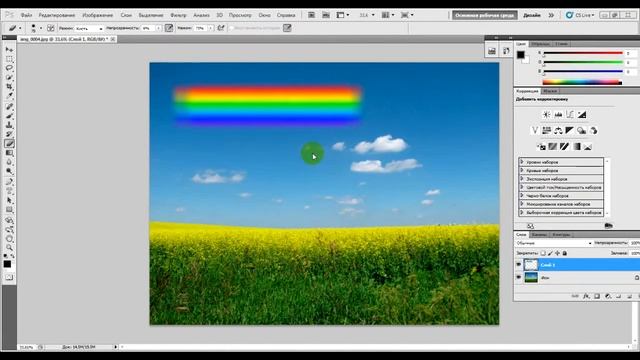Image resolution: width=640 pixels, height=360 pixels.
Task: Select the Crop tool
Action: 9,87
